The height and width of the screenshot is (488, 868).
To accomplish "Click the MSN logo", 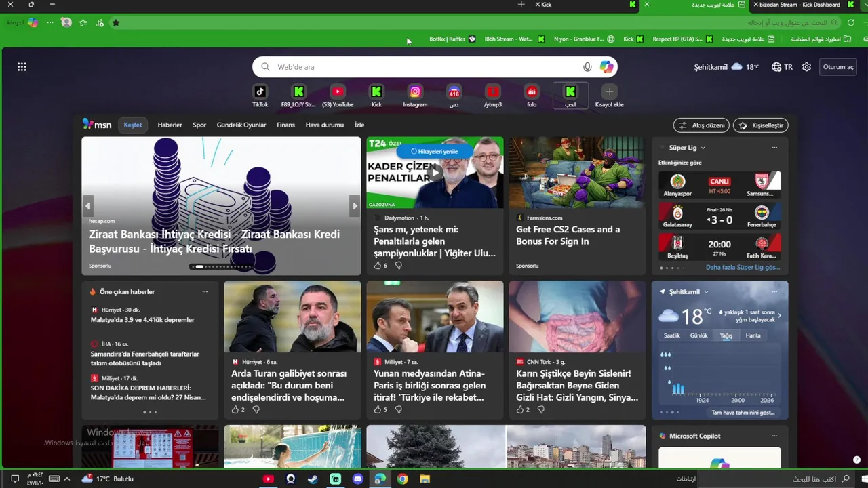I will click(97, 125).
